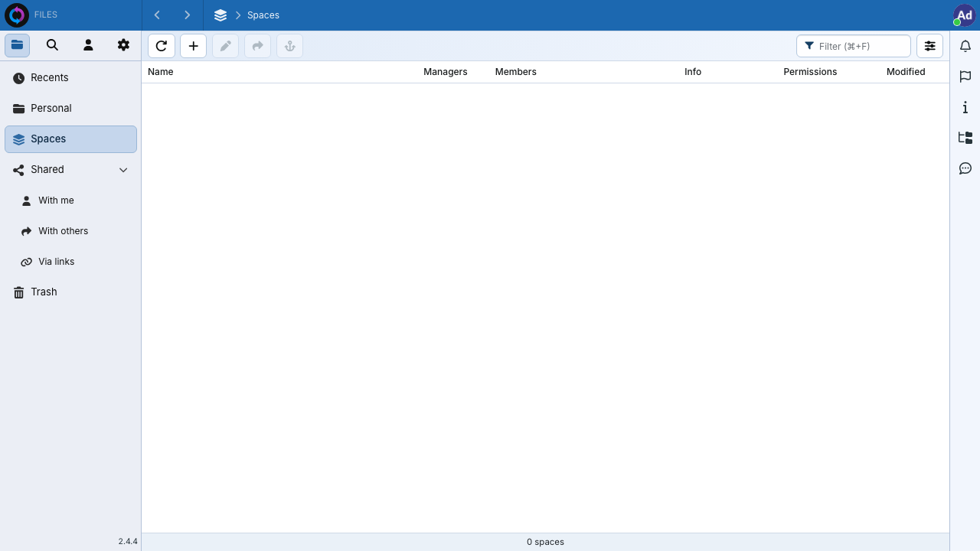Click Spaces in the breadcrumb
Viewport: 980px width, 551px height.
(x=263, y=15)
